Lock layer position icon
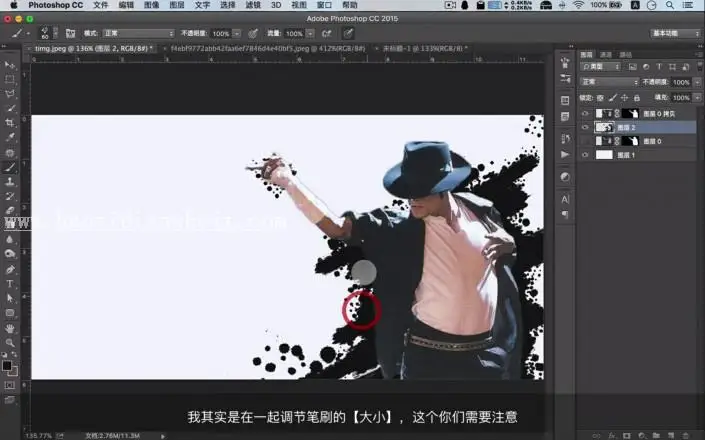This screenshot has height=440, width=705. click(x=625, y=98)
